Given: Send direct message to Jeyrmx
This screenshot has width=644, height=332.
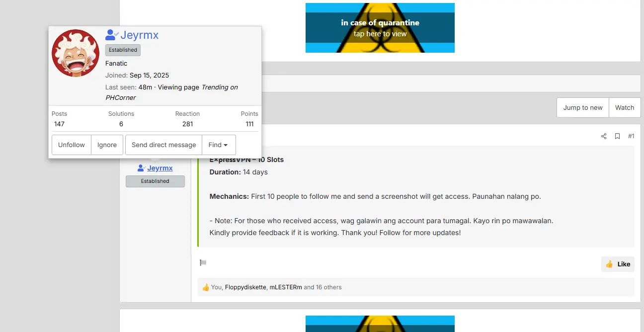Looking at the screenshot, I should pos(163,145).
